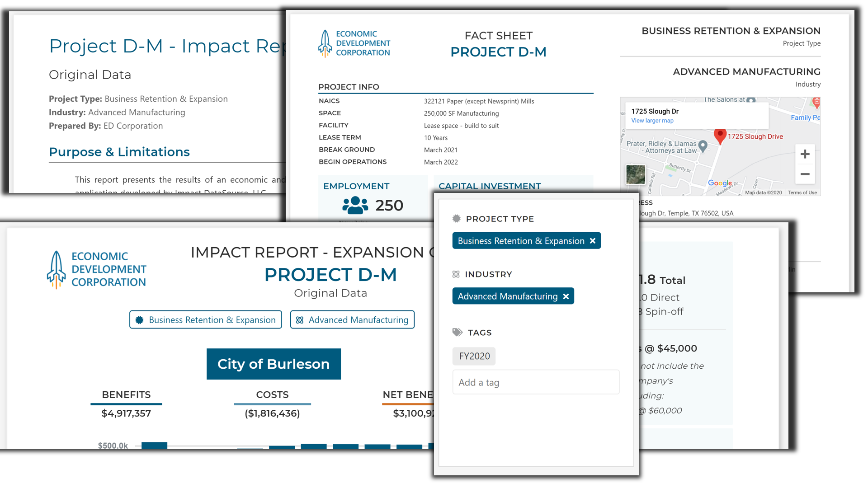Viewport: 868px width, 488px height.
Task: Click the NAICS value 322121 Paper Mills
Action: pos(479,101)
